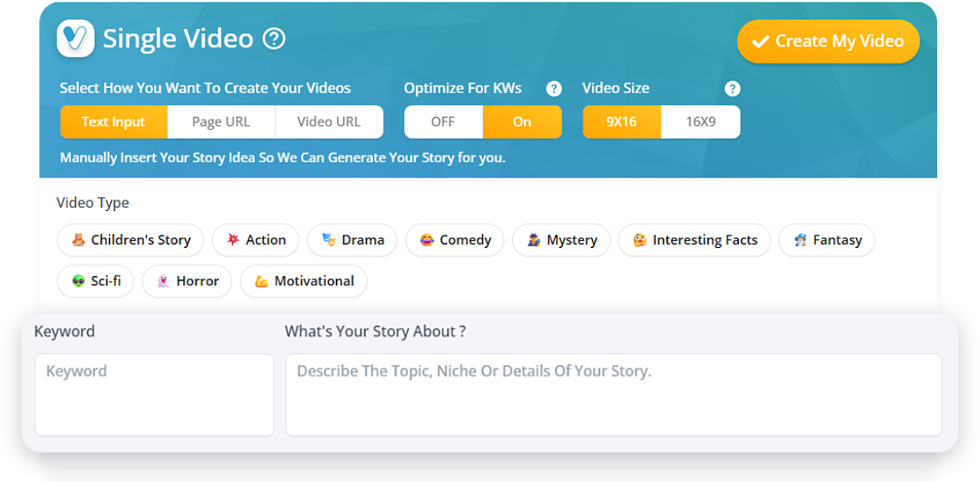
Task: Pick the Fantasy video type chip
Action: (x=826, y=240)
